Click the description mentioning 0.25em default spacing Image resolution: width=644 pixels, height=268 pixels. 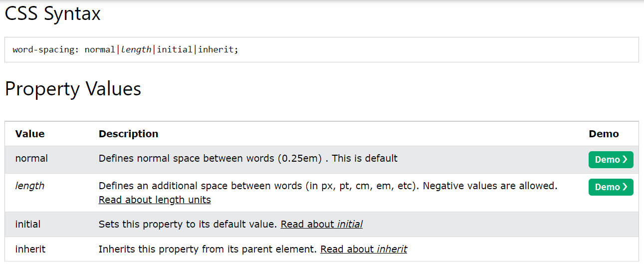point(248,158)
